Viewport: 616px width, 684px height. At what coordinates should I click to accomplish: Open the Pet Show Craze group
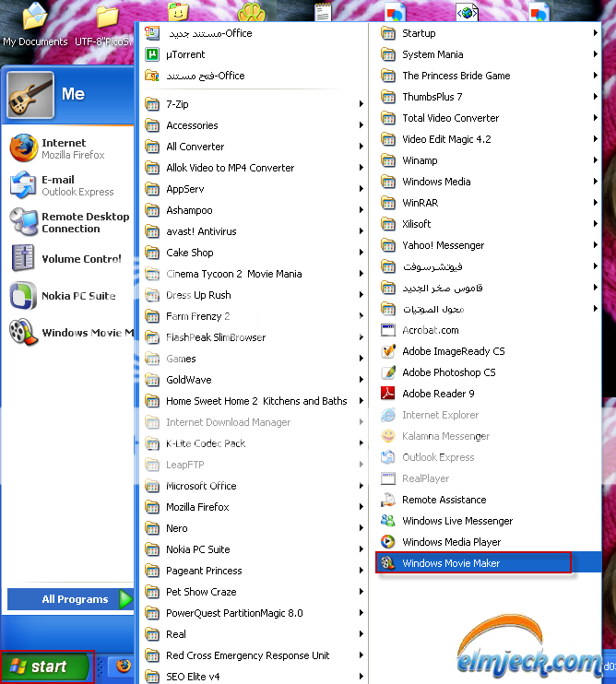coord(255,592)
